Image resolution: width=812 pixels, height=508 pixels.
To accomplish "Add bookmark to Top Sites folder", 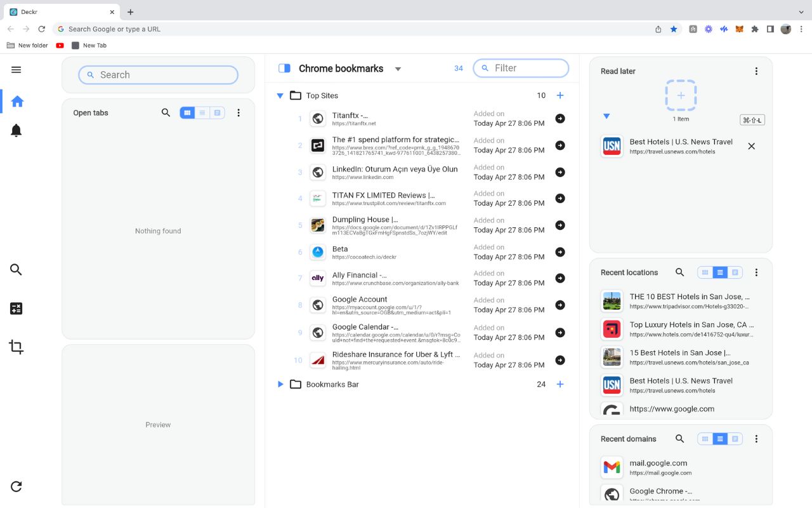I will tap(560, 96).
